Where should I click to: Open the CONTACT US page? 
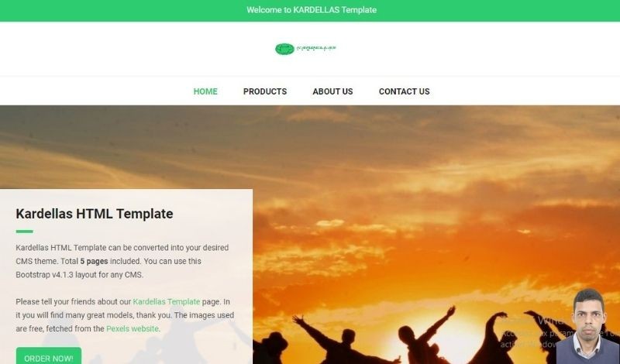(x=404, y=91)
